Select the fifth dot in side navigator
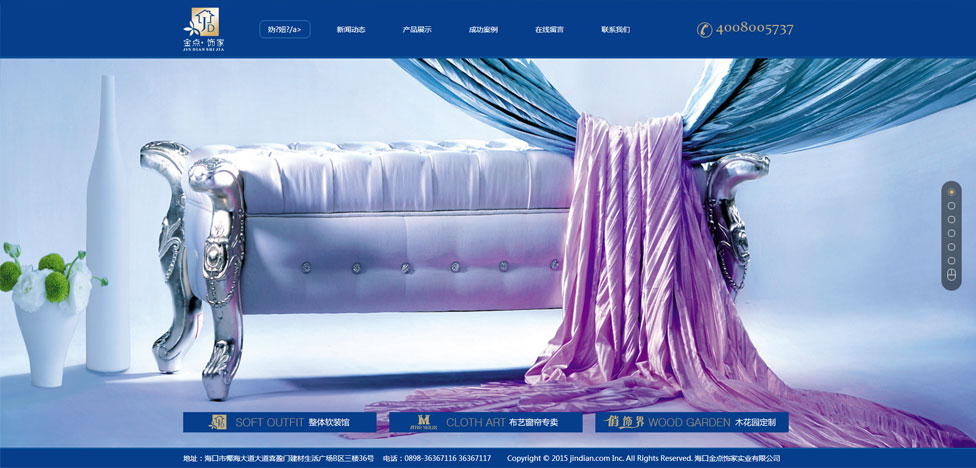Image resolution: width=976 pixels, height=468 pixels. click(951, 247)
